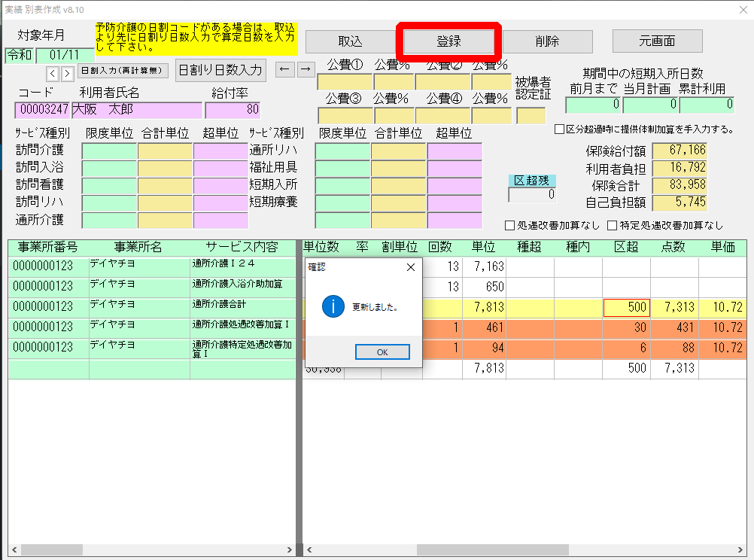Click the 削除 delete button
Screen dimensions: 754x560
tap(547, 41)
